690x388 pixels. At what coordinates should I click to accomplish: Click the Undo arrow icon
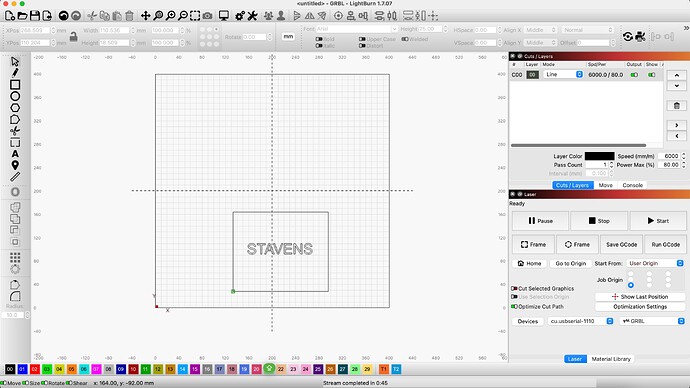(63, 16)
